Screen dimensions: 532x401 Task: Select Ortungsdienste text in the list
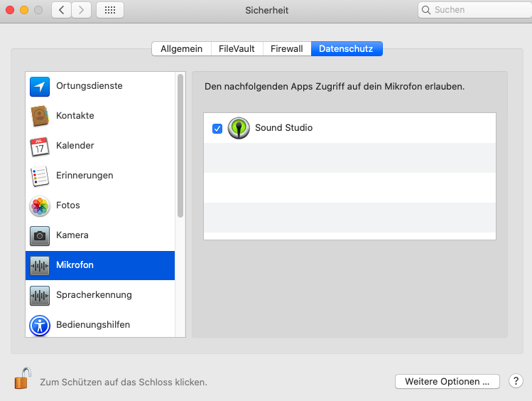click(89, 85)
